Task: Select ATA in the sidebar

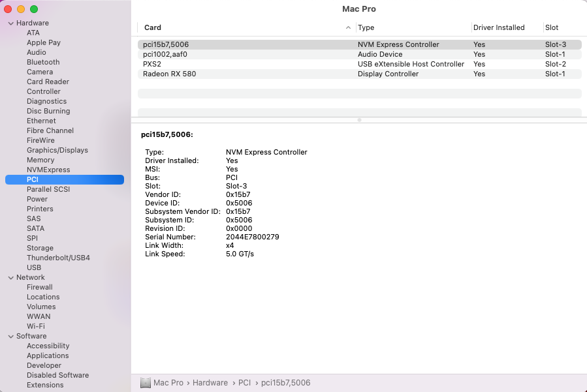Action: (33, 33)
